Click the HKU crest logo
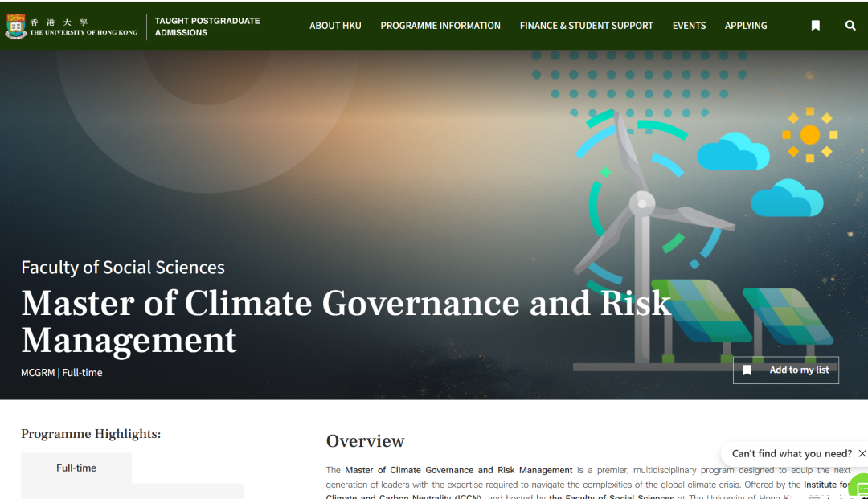This screenshot has height=499, width=868. (x=15, y=27)
